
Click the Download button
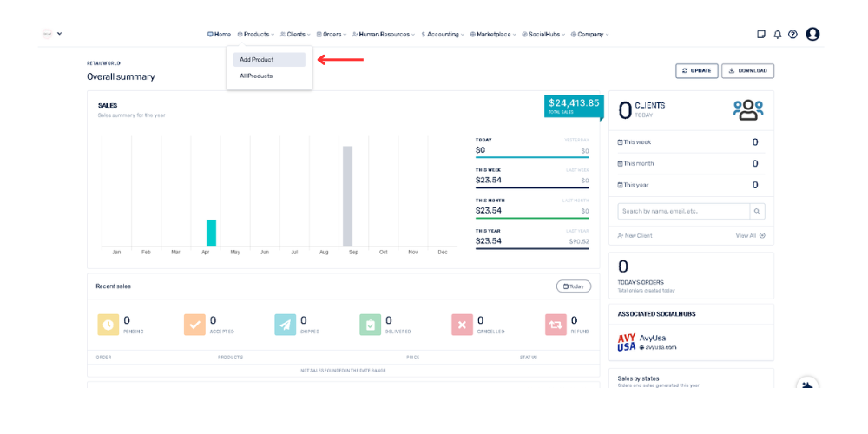[x=747, y=71]
